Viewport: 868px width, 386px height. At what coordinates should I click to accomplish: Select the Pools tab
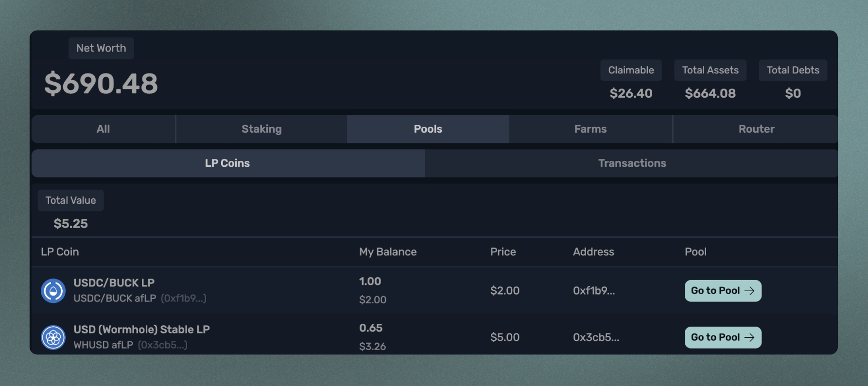428,129
